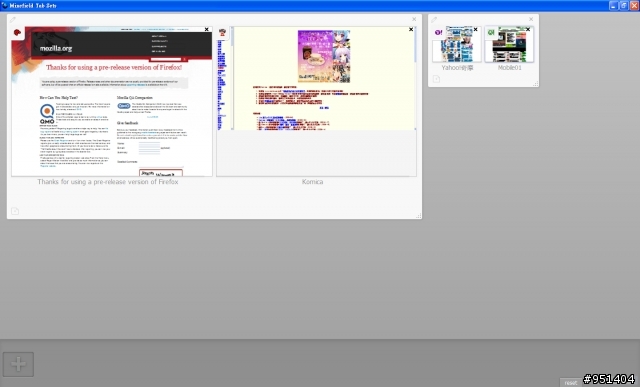
Task: Click the reset button
Action: point(571,383)
